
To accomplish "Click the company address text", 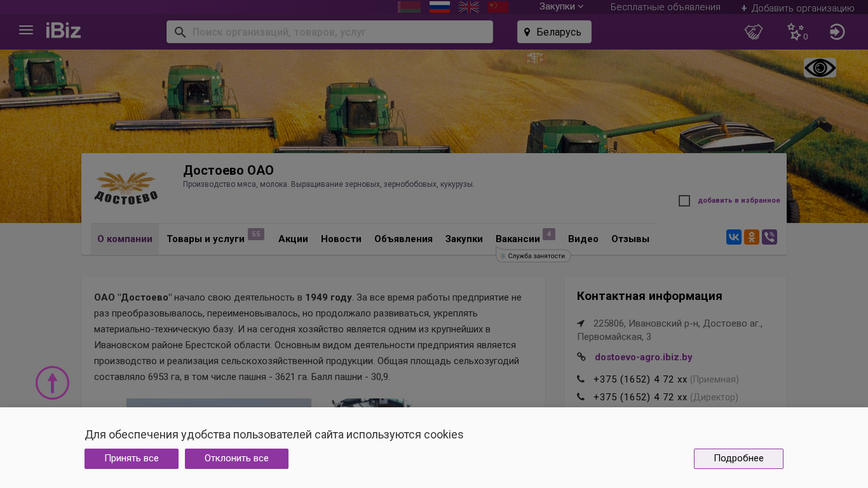I will pos(670,330).
